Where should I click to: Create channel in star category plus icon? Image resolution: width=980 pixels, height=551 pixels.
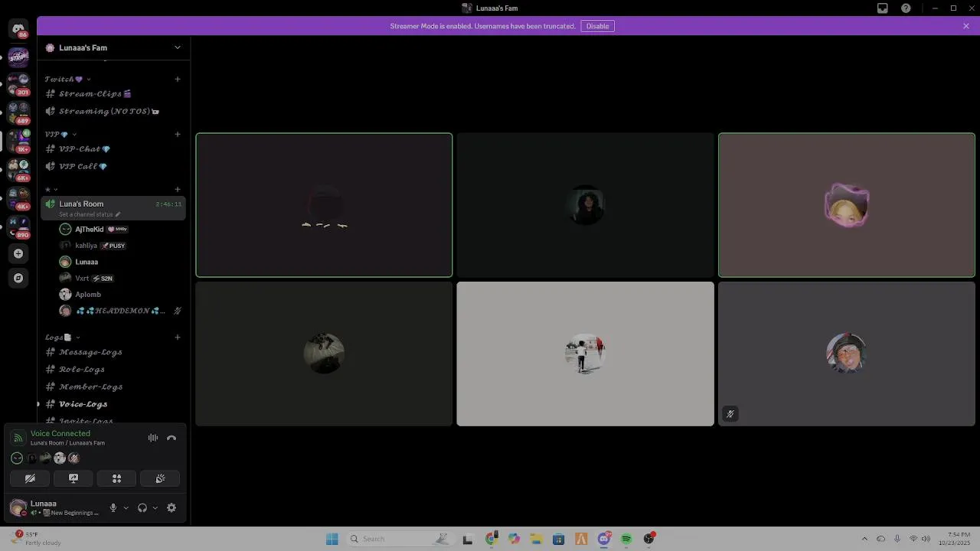tap(178, 189)
